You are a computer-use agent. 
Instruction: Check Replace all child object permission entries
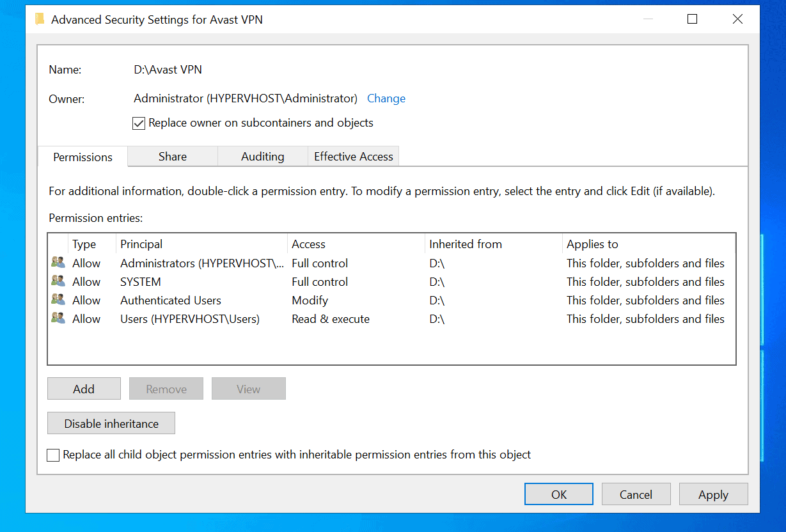(x=53, y=455)
